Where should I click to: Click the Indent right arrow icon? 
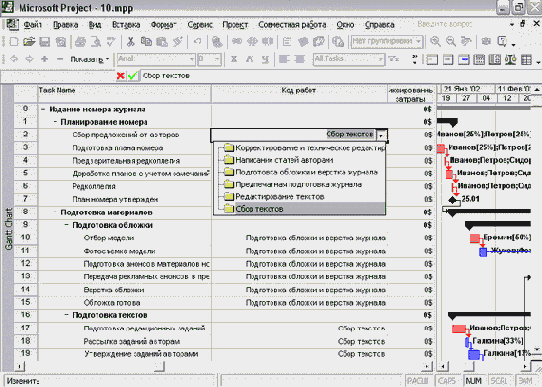(29, 59)
